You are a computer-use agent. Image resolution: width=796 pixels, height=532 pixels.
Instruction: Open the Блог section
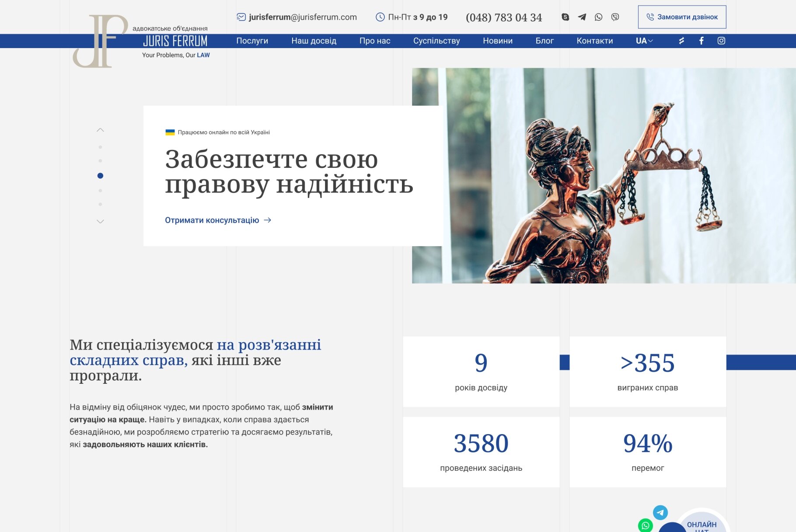point(545,41)
